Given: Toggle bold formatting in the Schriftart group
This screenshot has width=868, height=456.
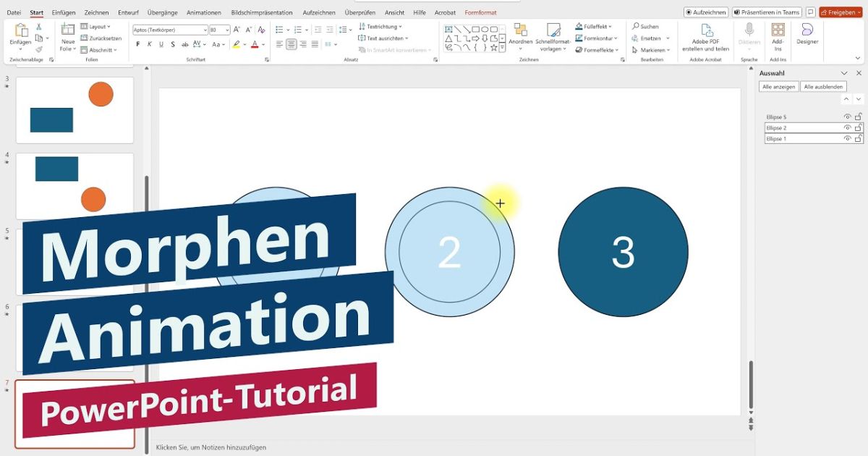Looking at the screenshot, I should click(x=138, y=43).
